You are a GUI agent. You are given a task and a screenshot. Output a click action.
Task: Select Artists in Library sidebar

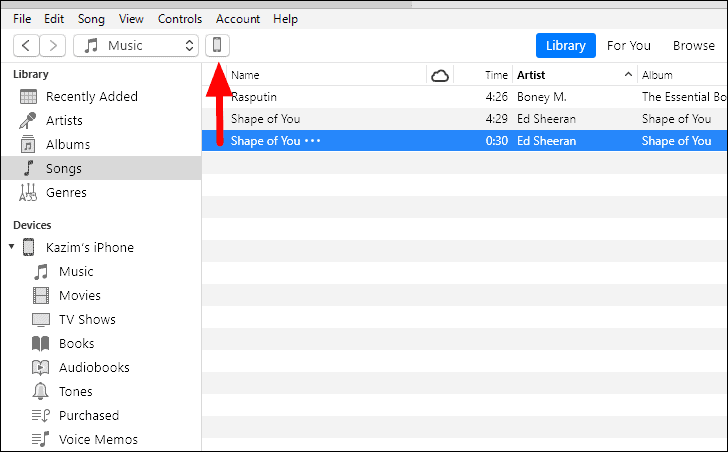coord(64,121)
